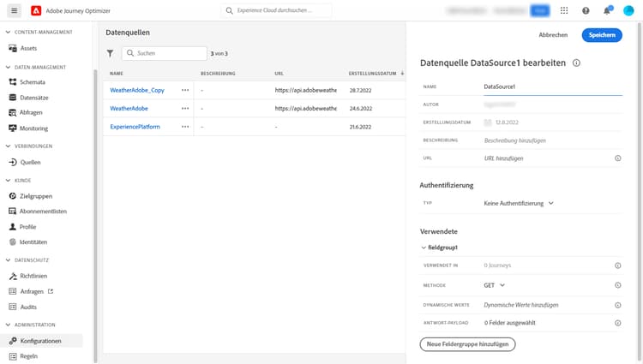Viewport: 643px width, 364px height.
Task: Click URL column header
Action: (x=279, y=74)
